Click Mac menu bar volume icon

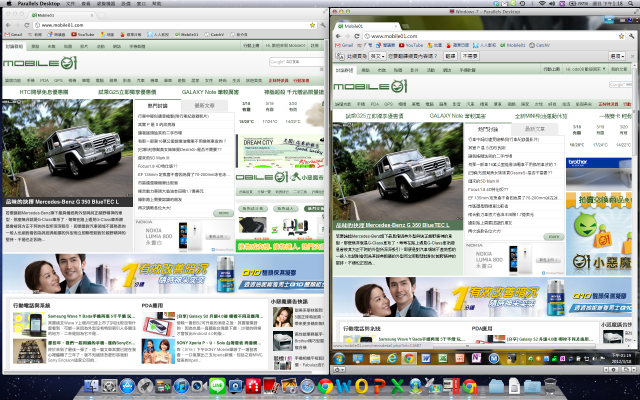click(x=552, y=3)
